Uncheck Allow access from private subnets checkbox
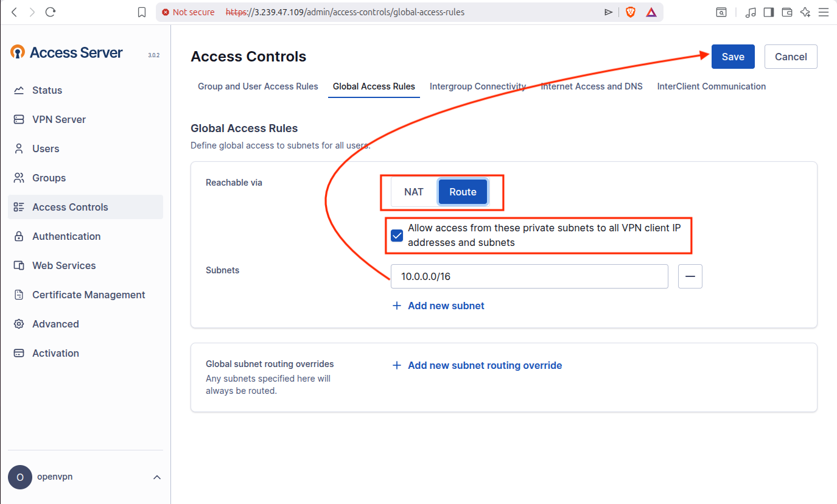The width and height of the screenshot is (837, 504). [397, 236]
